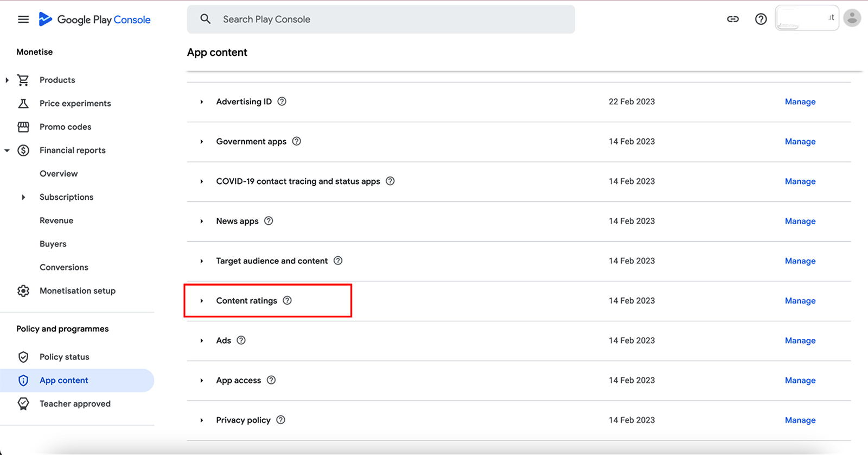Click the Search Play Console field
868x455 pixels.
click(x=380, y=20)
